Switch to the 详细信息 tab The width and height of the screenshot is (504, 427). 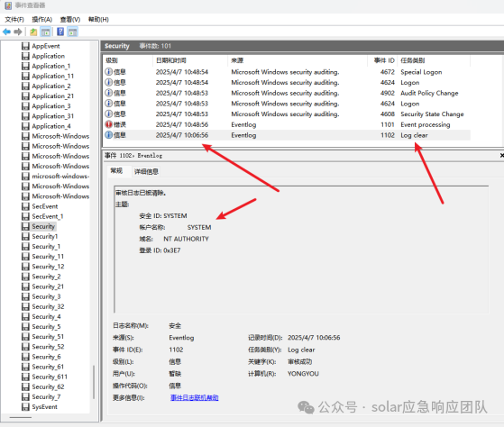146,172
